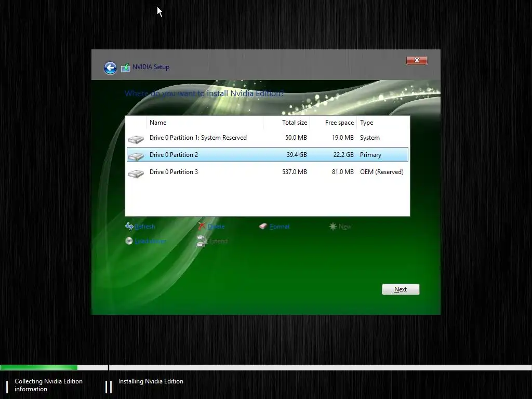Click drive icon for Drive 0 Partition 2

136,156
